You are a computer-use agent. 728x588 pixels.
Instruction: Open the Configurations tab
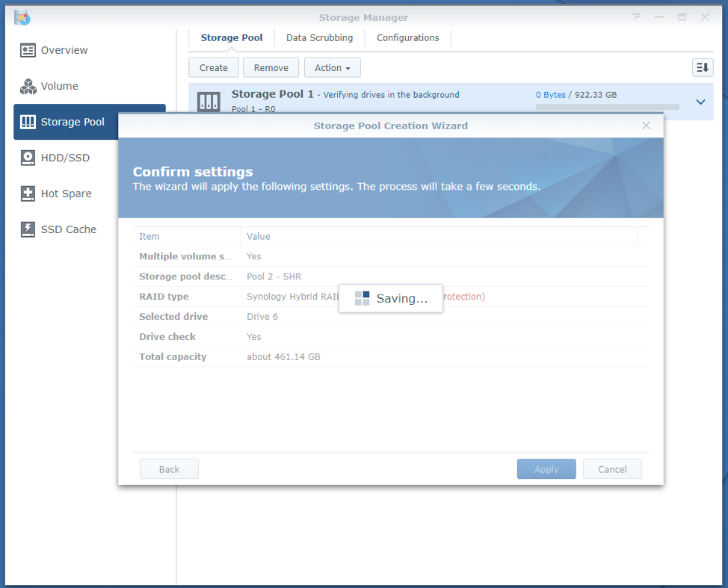pos(407,37)
